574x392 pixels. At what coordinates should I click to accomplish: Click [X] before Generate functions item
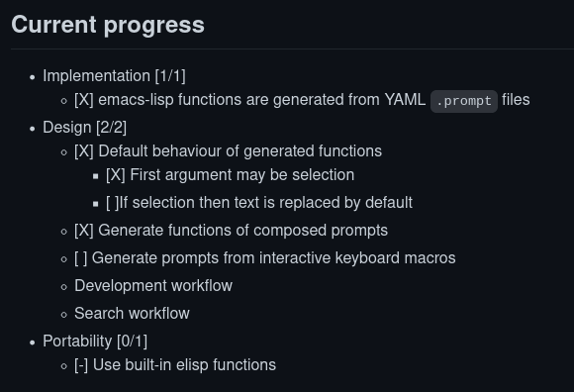84,231
